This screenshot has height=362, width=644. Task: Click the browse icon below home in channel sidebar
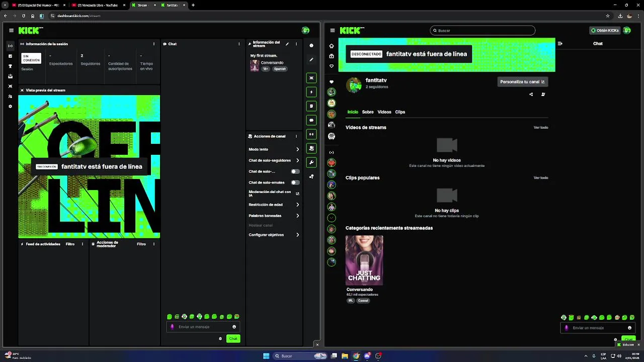click(x=331, y=56)
